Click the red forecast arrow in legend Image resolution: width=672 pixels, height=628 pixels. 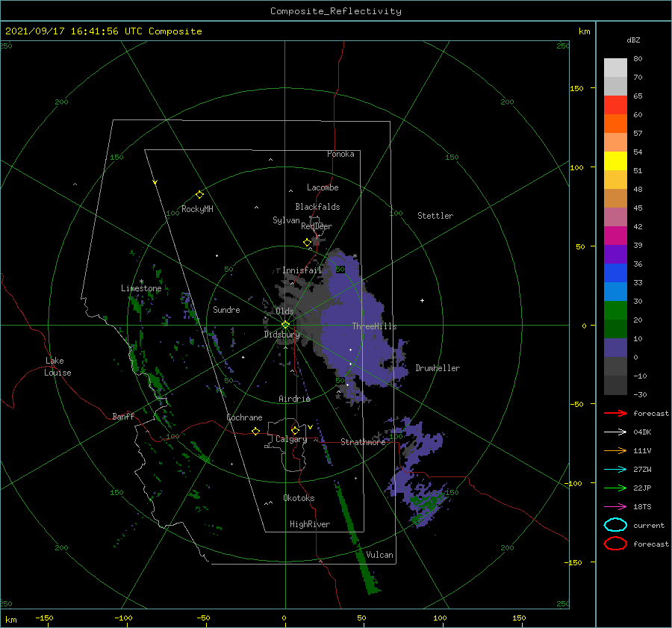pyautogui.click(x=615, y=413)
